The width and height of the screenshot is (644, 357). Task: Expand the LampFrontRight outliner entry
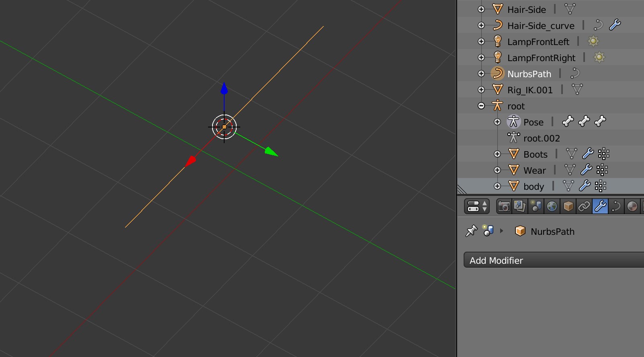[x=481, y=57]
